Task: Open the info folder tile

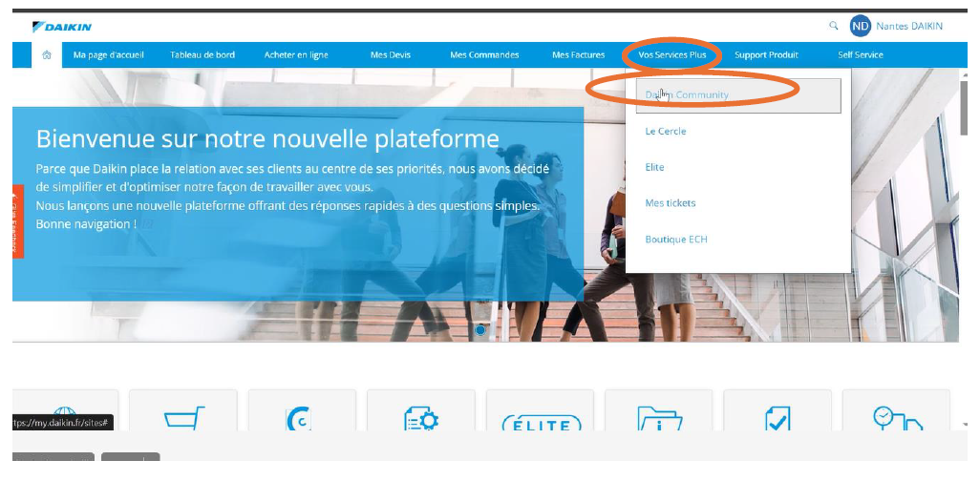Action: click(659, 409)
